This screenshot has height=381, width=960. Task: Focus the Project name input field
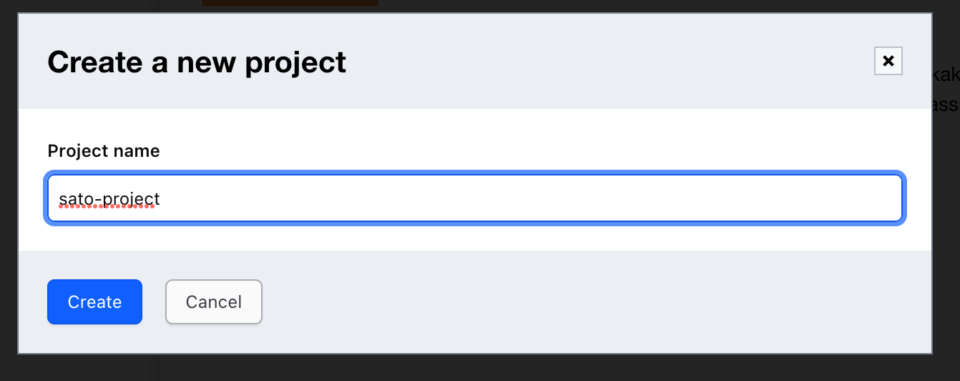474,198
